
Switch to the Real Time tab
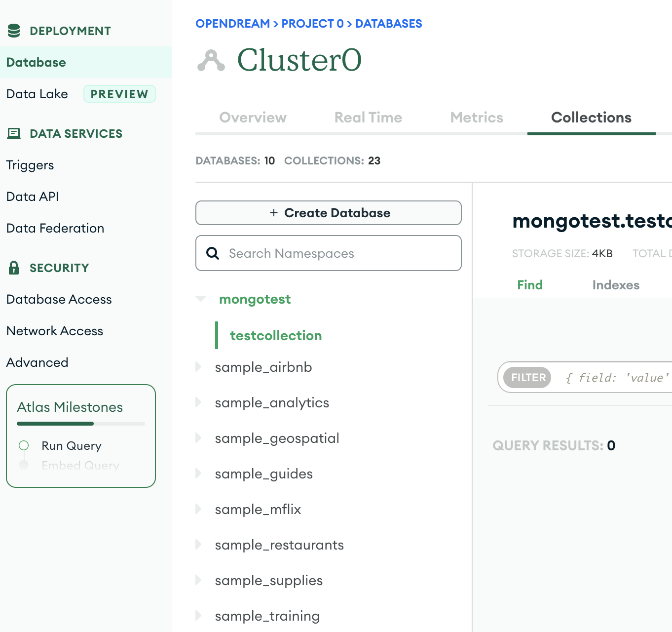tap(368, 118)
